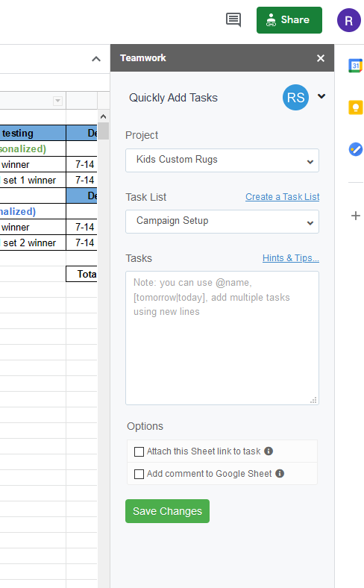Open the comment history icon

pos(233,20)
